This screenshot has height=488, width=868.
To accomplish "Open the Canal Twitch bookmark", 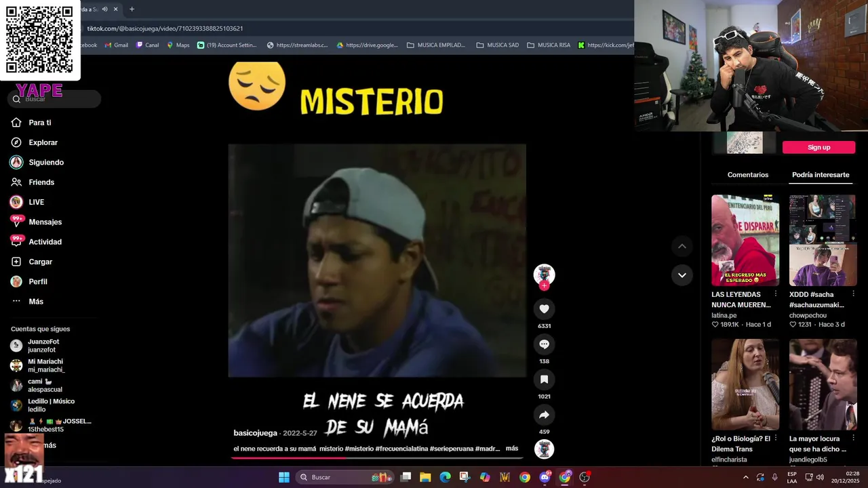I will tap(147, 45).
